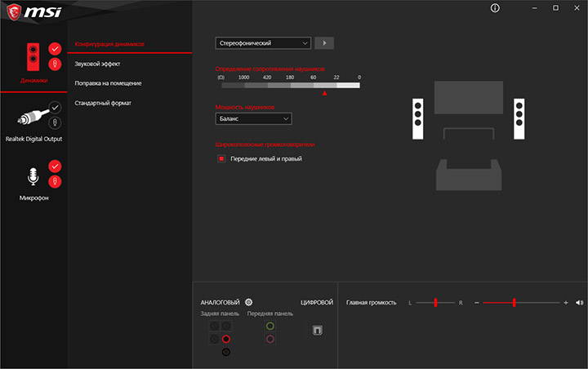Play speaker test sound button
Viewport: 588px width, 369px height.
pos(324,43)
